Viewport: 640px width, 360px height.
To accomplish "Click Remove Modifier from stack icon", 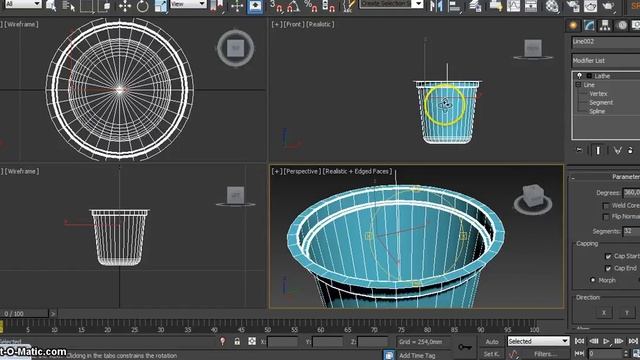I will pos(630,150).
